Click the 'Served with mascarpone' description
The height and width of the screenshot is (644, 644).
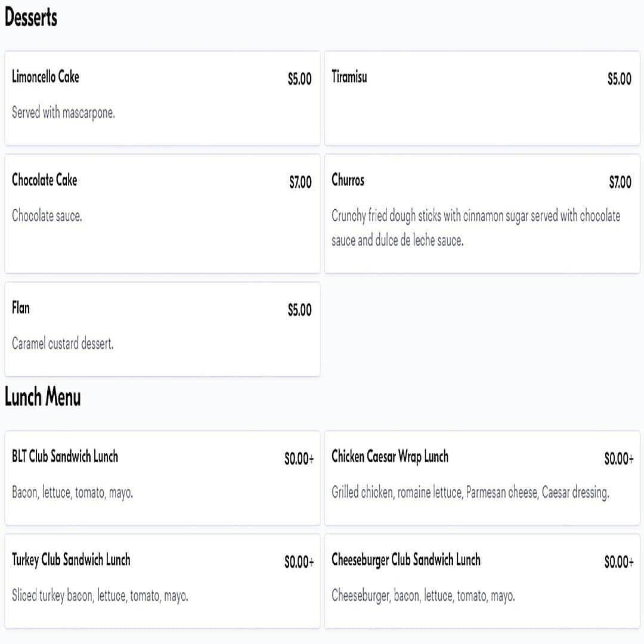point(63,113)
